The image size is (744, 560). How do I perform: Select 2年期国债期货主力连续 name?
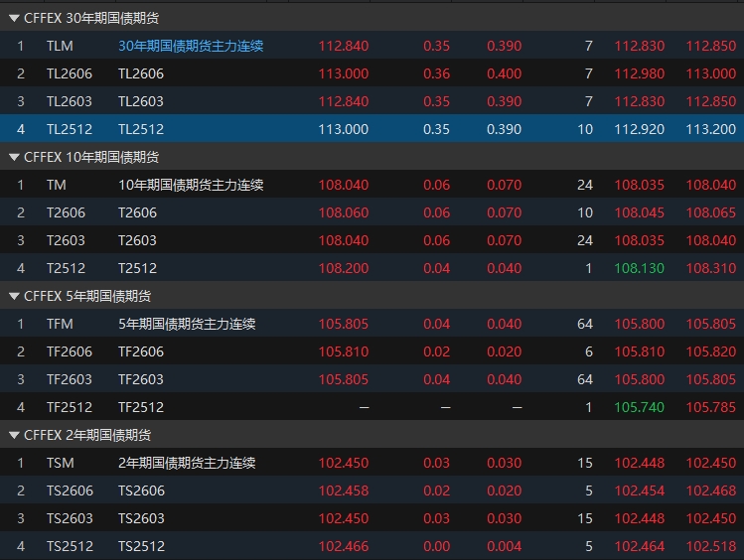click(x=187, y=463)
